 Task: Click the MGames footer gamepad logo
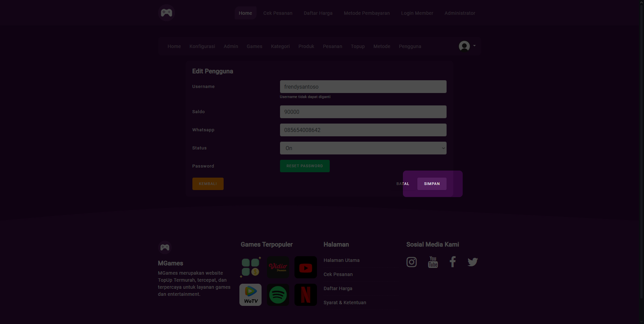[x=165, y=247]
